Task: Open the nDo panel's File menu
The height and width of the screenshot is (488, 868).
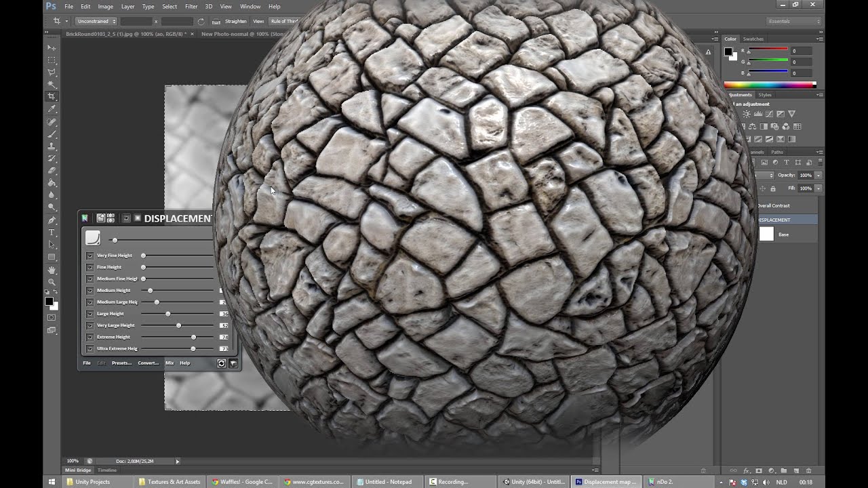Action: pos(87,363)
